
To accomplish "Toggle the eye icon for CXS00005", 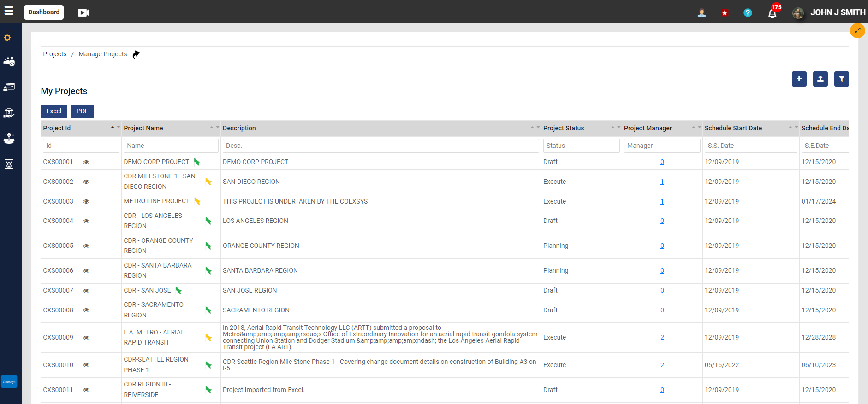I will 86,246.
